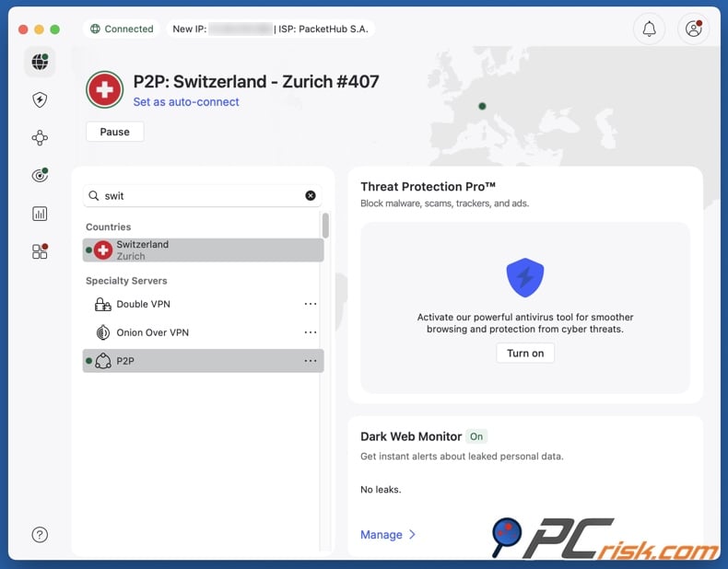Open Manage for Dark Web Monitor
The height and width of the screenshot is (569, 728).
[382, 535]
